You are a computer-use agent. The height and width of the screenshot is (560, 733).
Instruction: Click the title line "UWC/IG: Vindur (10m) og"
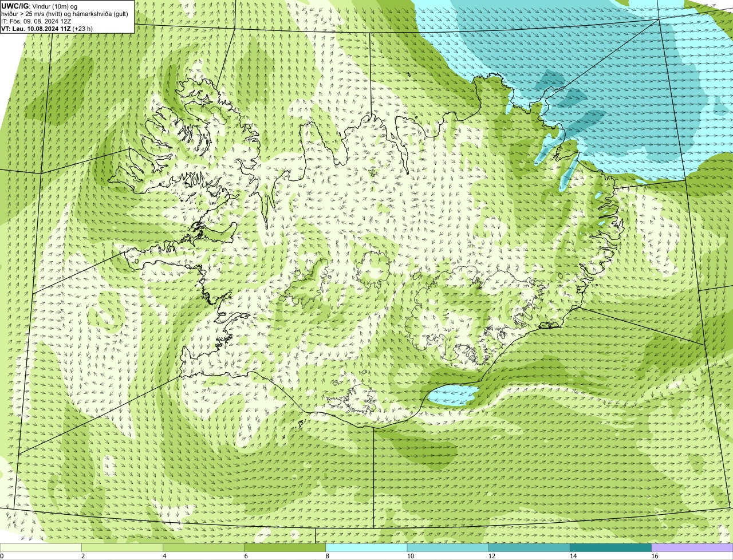point(40,6)
